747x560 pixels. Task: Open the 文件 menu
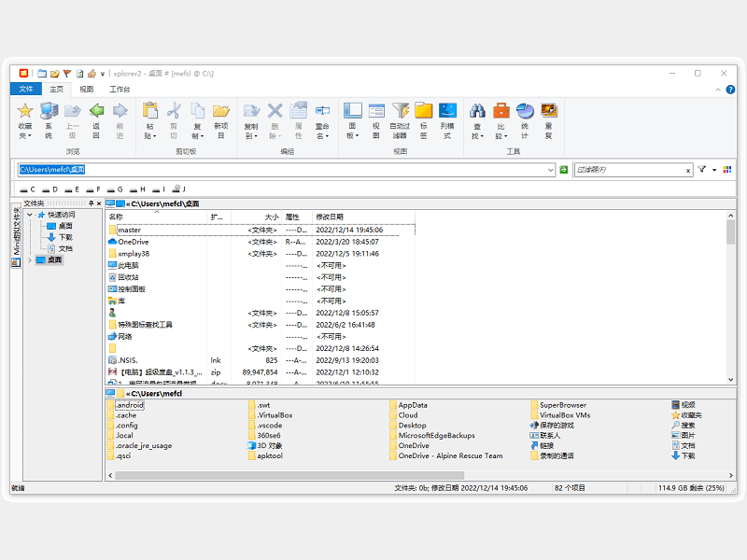point(26,87)
